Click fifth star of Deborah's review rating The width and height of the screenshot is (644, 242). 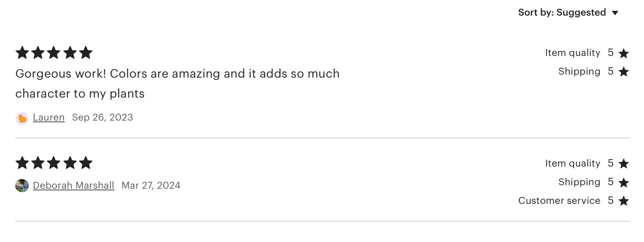[x=86, y=163]
